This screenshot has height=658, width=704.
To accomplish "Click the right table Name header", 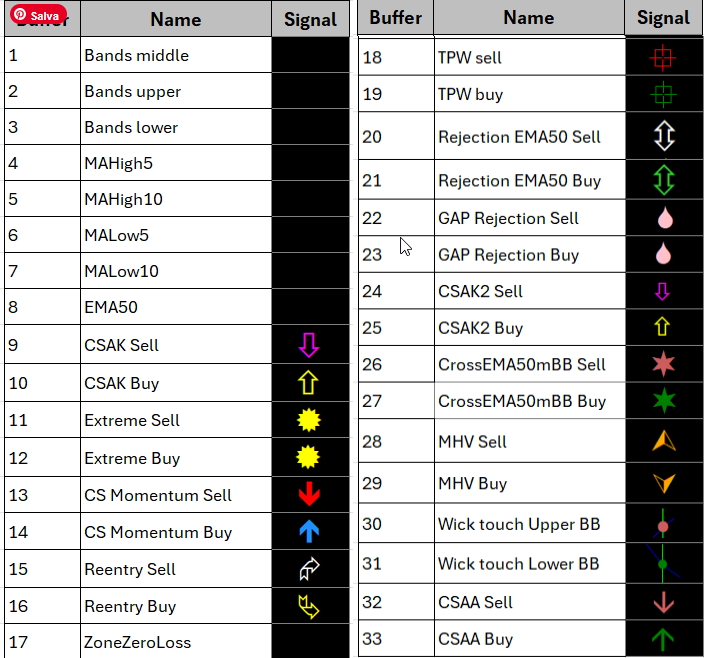I will tap(529, 18).
